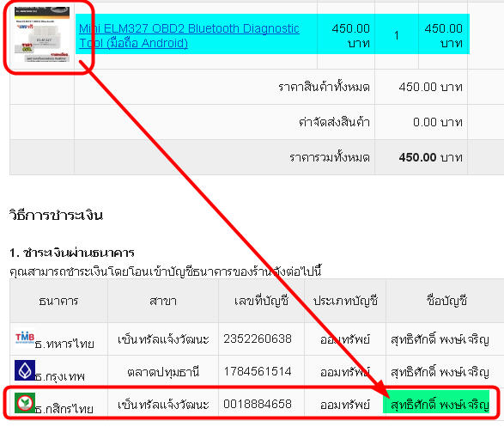Click the วิธีการชำระเงิน heading
The image size is (504, 427).
(x=56, y=215)
